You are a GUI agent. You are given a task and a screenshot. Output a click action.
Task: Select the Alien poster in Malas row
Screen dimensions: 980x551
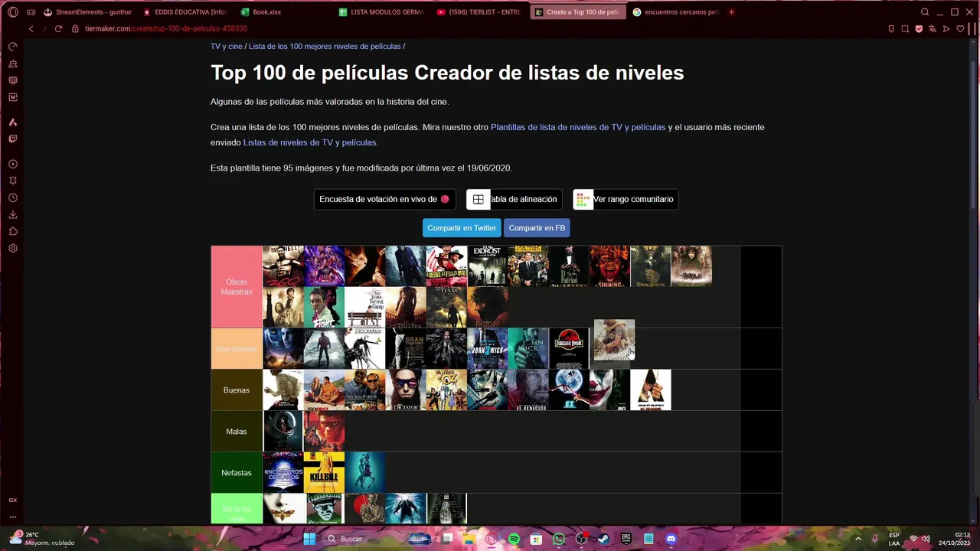coord(283,431)
